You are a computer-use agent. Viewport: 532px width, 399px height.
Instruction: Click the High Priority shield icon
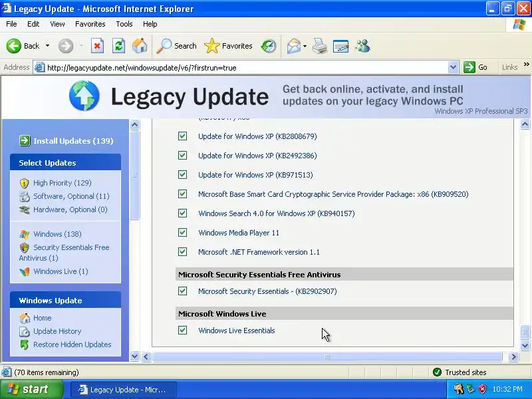pyautogui.click(x=24, y=184)
